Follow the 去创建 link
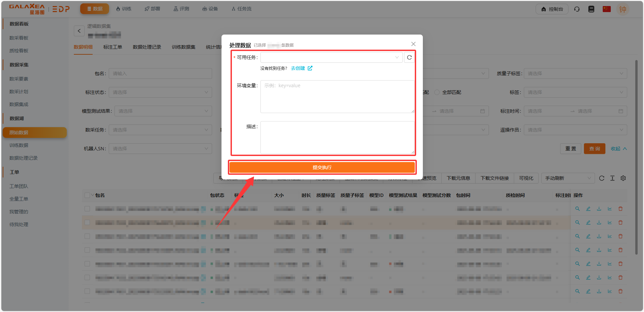The height and width of the screenshot is (312, 644). [x=298, y=68]
